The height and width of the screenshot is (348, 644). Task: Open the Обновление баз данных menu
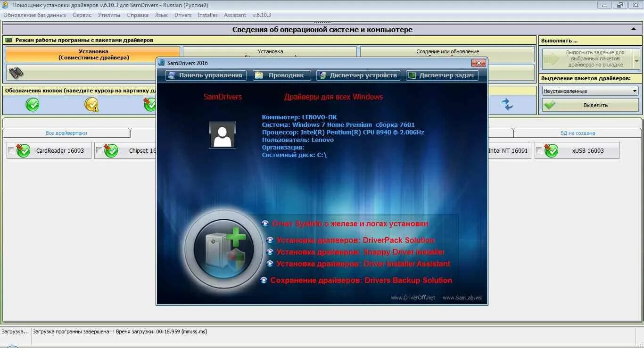[x=35, y=15]
